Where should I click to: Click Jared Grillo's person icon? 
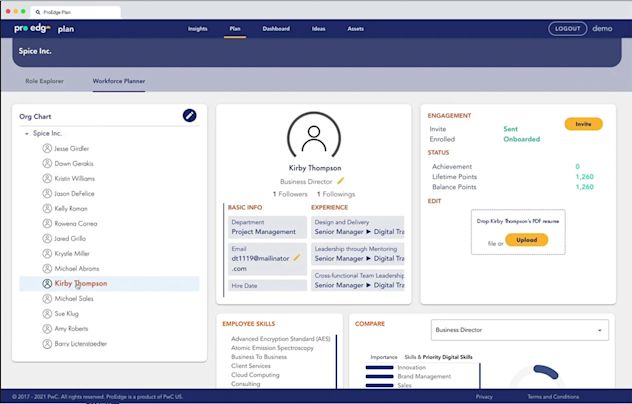[47, 238]
